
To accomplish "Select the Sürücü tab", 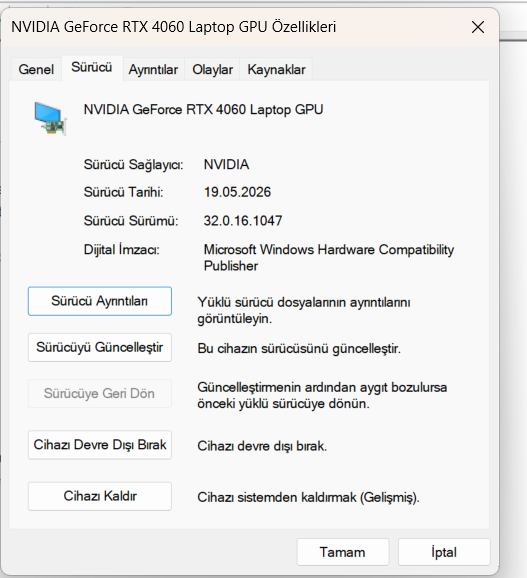I will coord(92,68).
